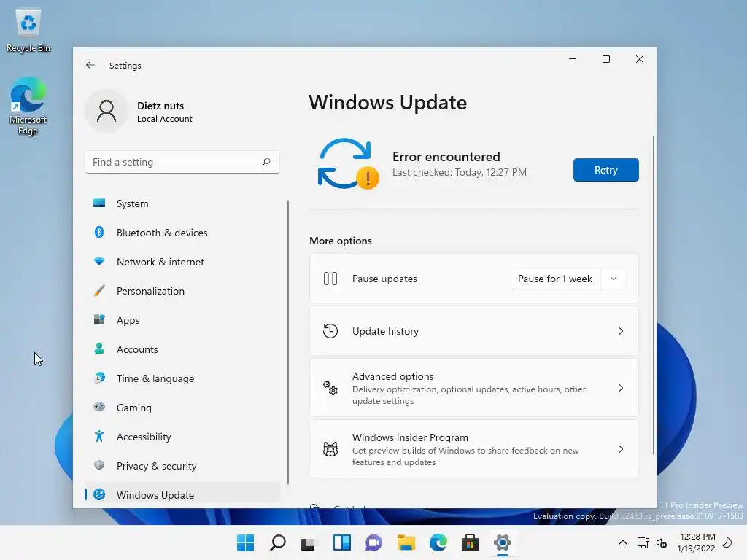747x560 pixels.
Task: Click Update history label
Action: (385, 331)
